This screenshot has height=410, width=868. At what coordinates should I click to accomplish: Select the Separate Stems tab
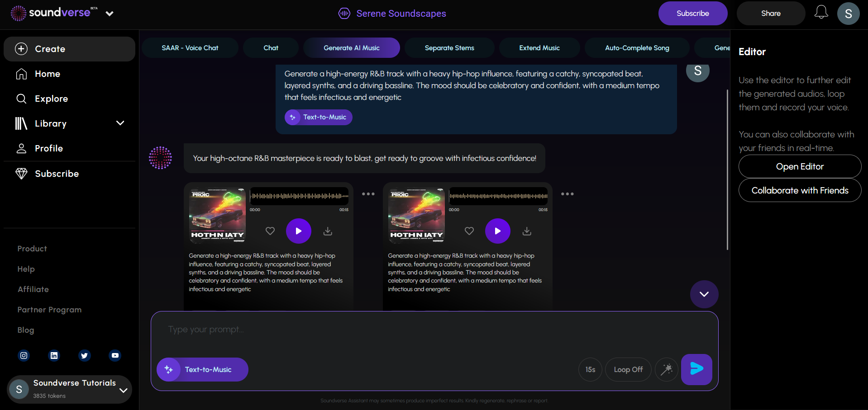pos(449,48)
